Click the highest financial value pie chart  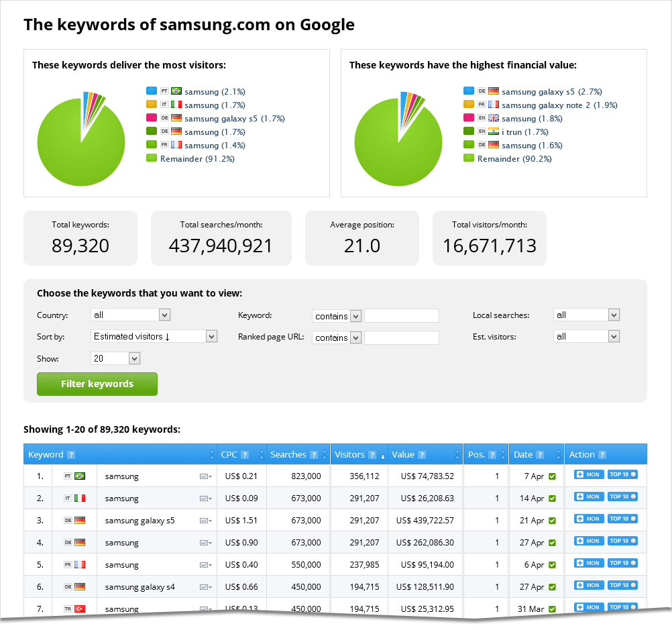pyautogui.click(x=398, y=139)
